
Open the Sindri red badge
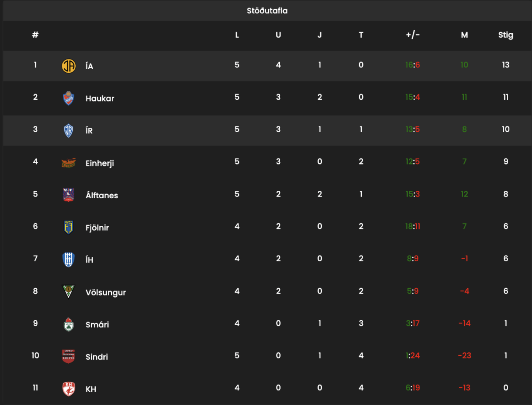tap(68, 357)
